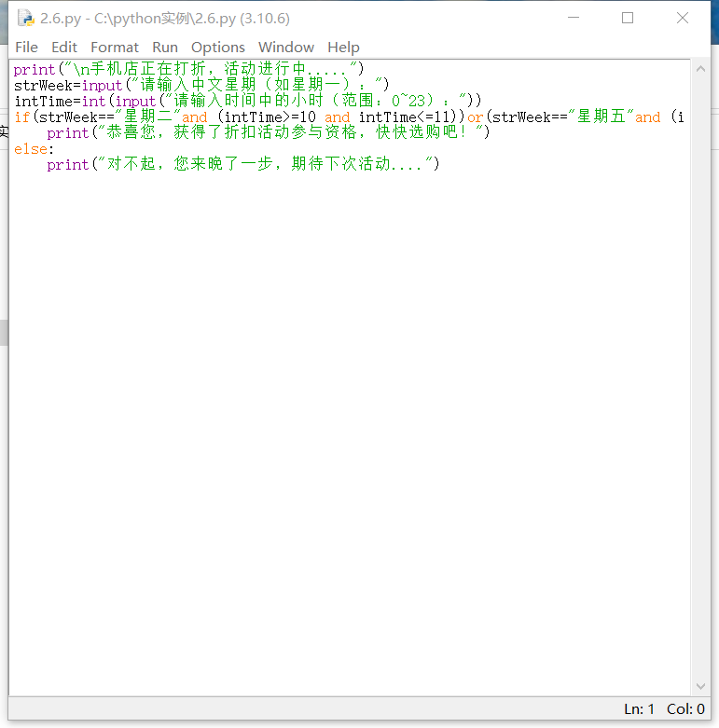This screenshot has height=728, width=719.
Task: Minimize the 2.6.py editor window
Action: click(574, 18)
